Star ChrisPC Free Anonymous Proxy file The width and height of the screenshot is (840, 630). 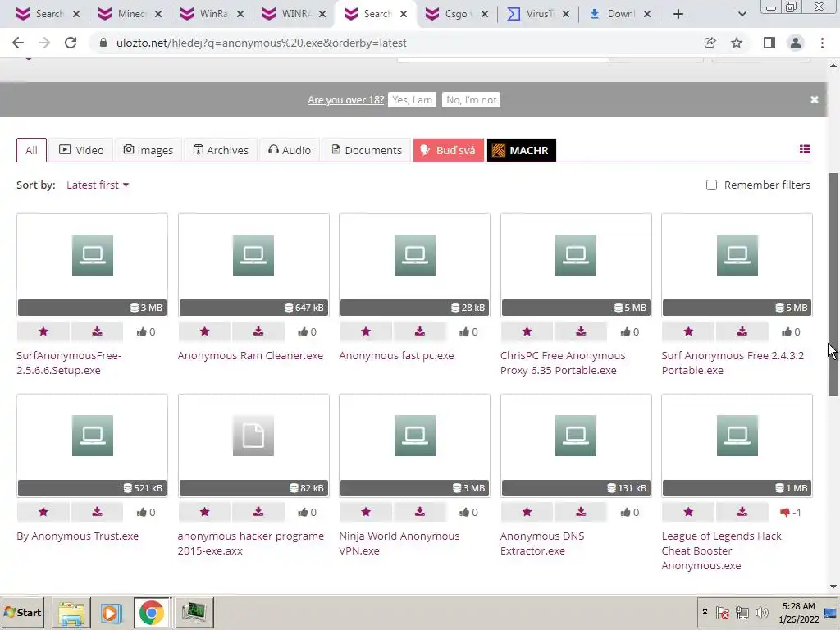point(527,331)
